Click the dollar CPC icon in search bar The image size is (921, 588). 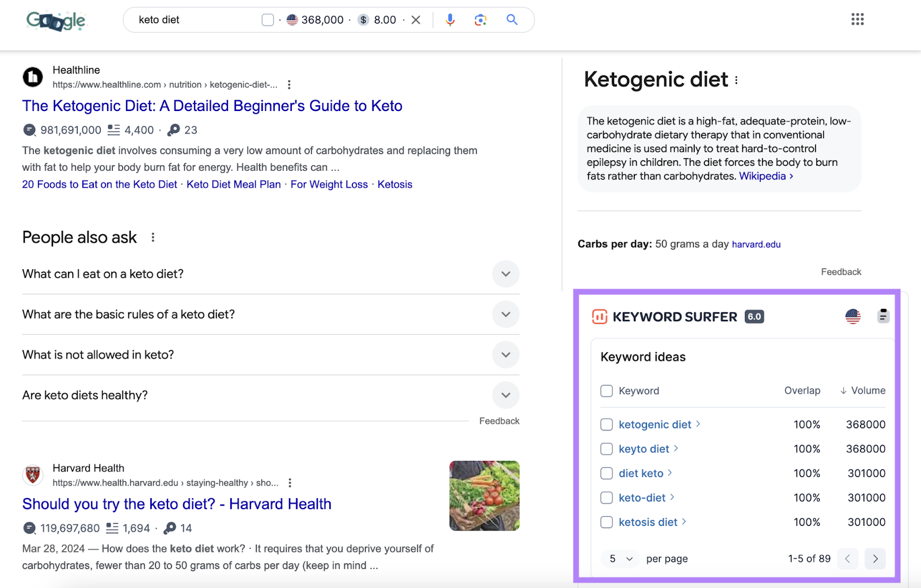363,20
